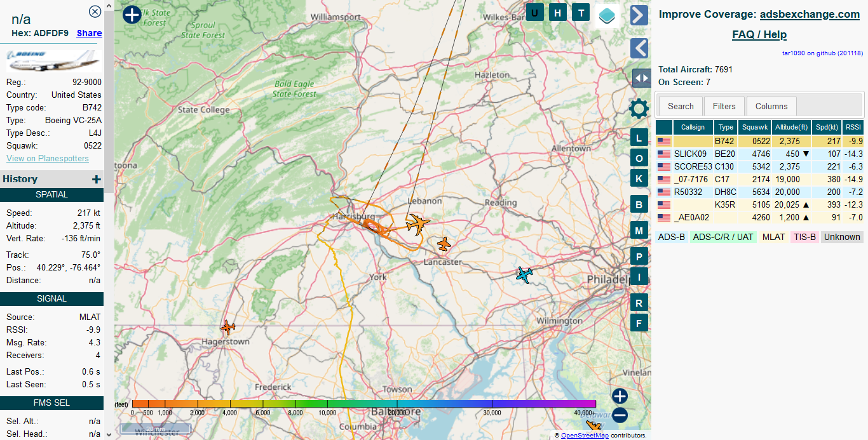The height and width of the screenshot is (440, 868).
Task: Select the cyan aircraft west of Philadelphia
Action: (524, 274)
